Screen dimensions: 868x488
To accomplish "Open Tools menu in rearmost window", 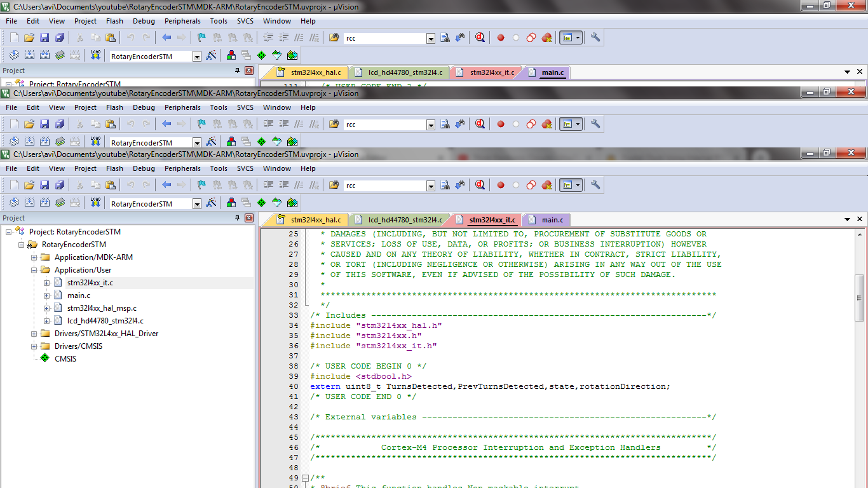I will 219,21.
